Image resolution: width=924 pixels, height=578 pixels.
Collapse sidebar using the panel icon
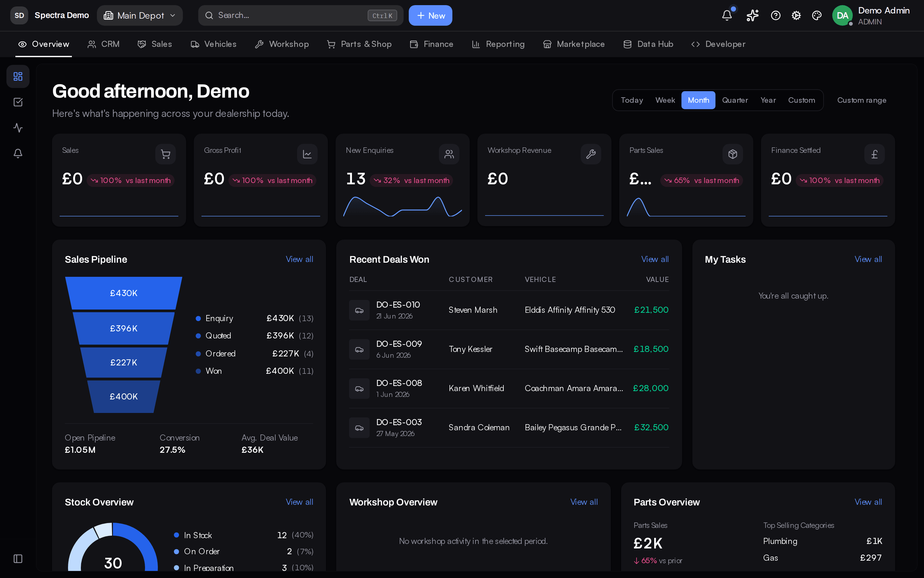[18, 558]
